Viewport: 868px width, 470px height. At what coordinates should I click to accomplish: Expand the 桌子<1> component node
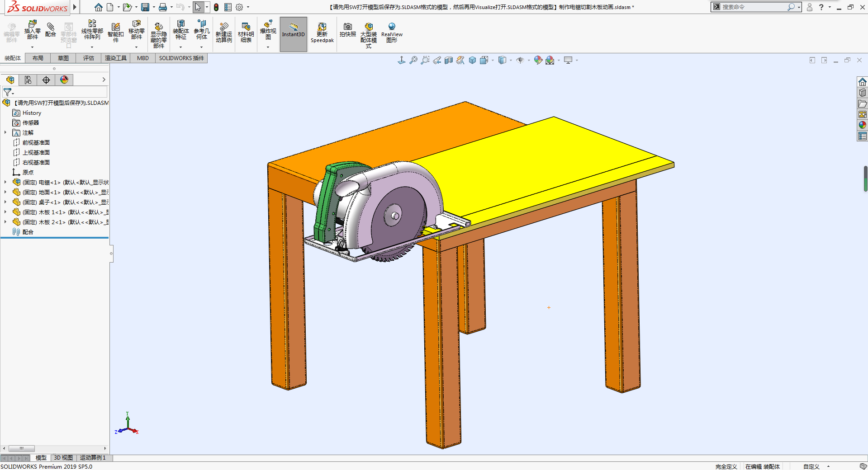5,202
